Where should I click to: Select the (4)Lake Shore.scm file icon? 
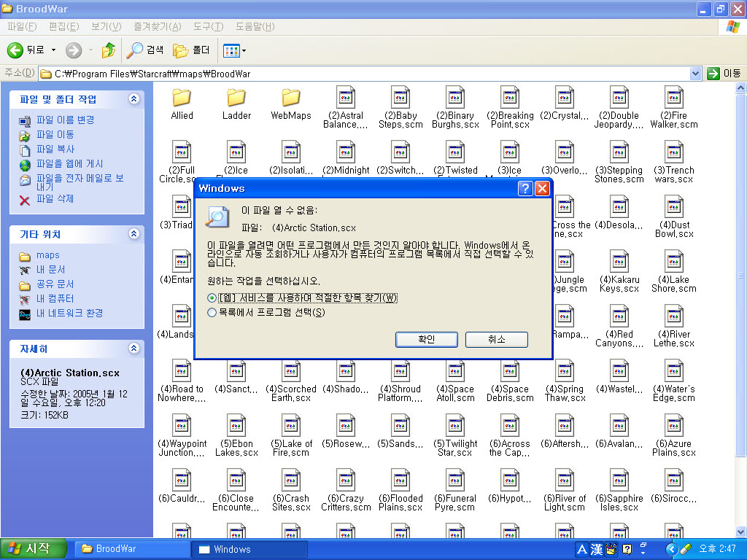[x=673, y=262]
